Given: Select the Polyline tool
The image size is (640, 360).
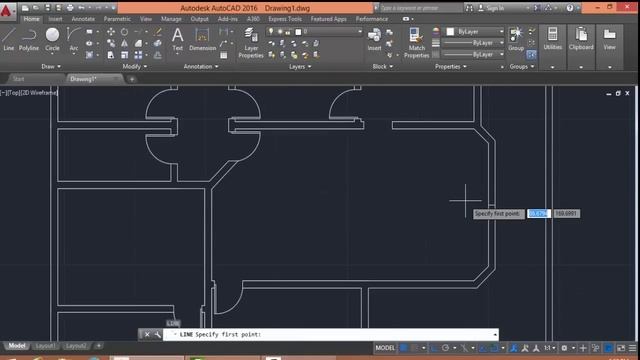Looking at the screenshot, I should (x=29, y=39).
